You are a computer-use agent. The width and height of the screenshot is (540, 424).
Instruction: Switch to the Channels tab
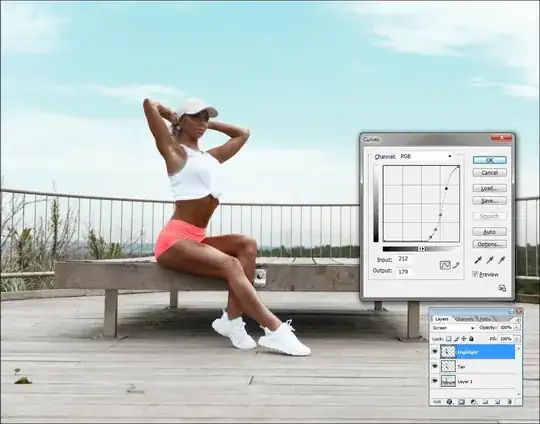tap(464, 319)
